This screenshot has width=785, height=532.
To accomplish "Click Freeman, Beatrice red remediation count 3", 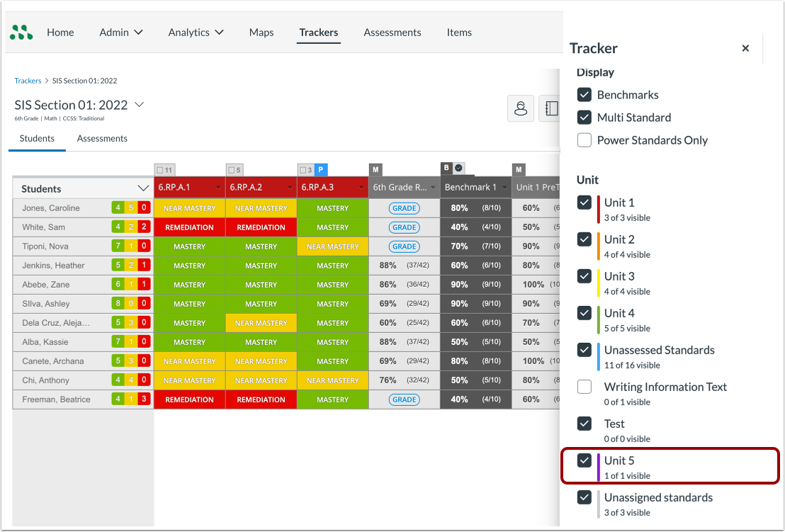I will click(x=145, y=399).
